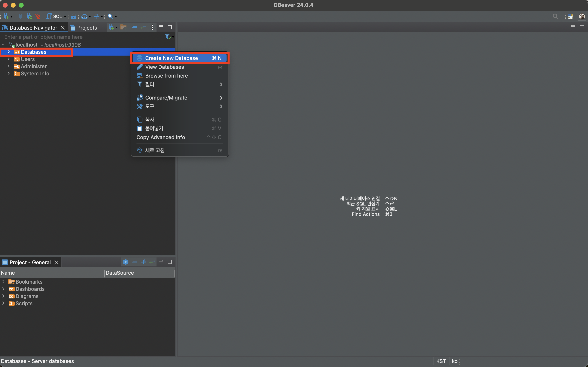Viewport: 588px width, 367px height.
Task: Select View Databases in context menu
Action: click(164, 67)
